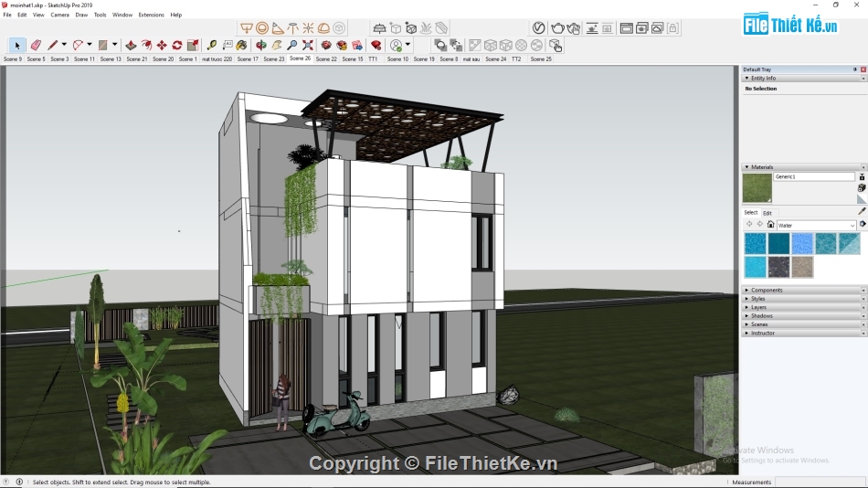Viewport: 868px width, 488px height.
Task: Select the Move tool
Action: pos(162,45)
